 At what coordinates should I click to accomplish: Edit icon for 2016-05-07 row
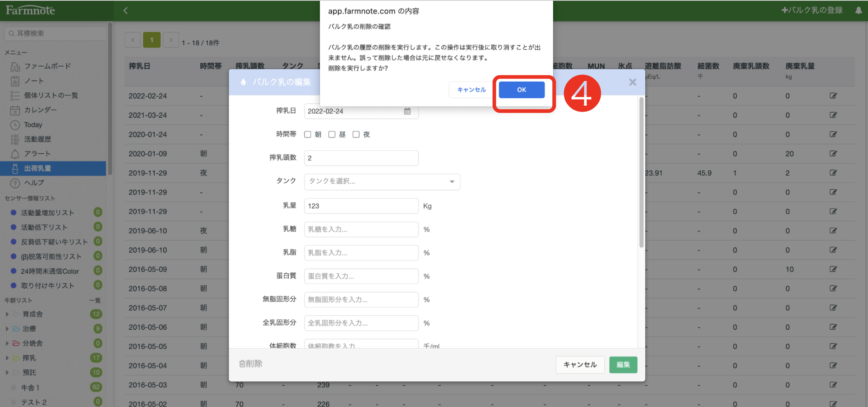point(833,308)
